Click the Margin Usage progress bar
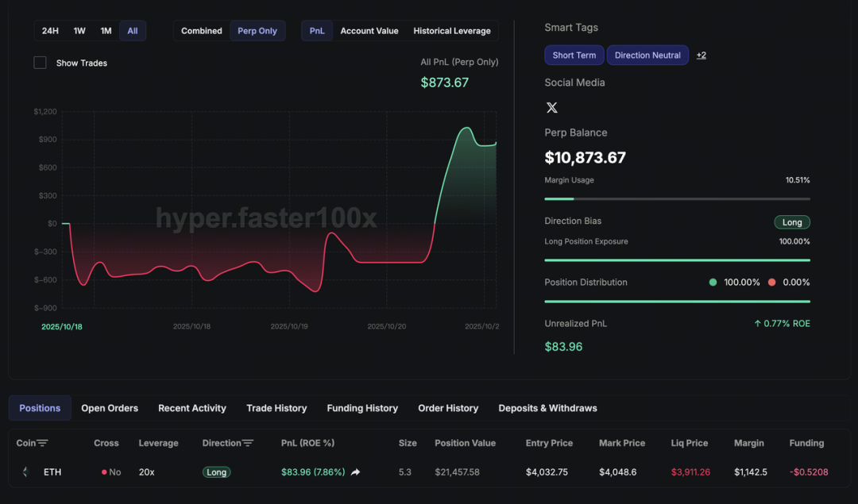This screenshot has height=504, width=858. click(x=677, y=198)
